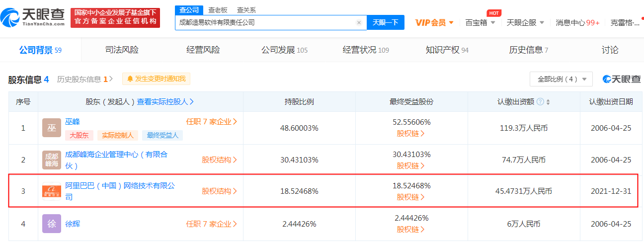Open 成都峰海 company logo thumbnail
The width and height of the screenshot is (644, 244).
coord(52,160)
